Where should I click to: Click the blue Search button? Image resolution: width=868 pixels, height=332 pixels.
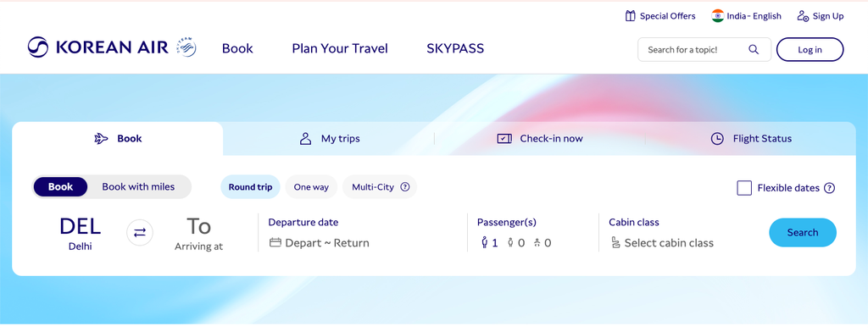pos(803,232)
